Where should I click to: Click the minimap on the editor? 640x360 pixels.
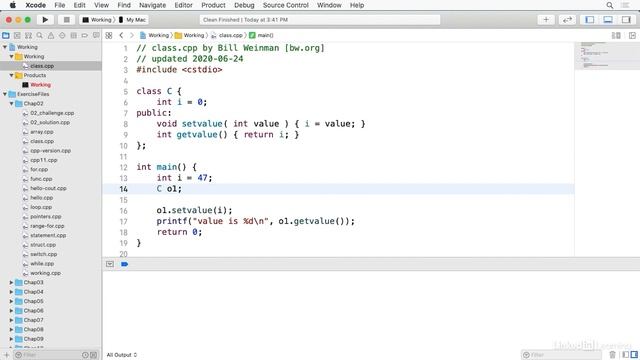tap(607, 55)
